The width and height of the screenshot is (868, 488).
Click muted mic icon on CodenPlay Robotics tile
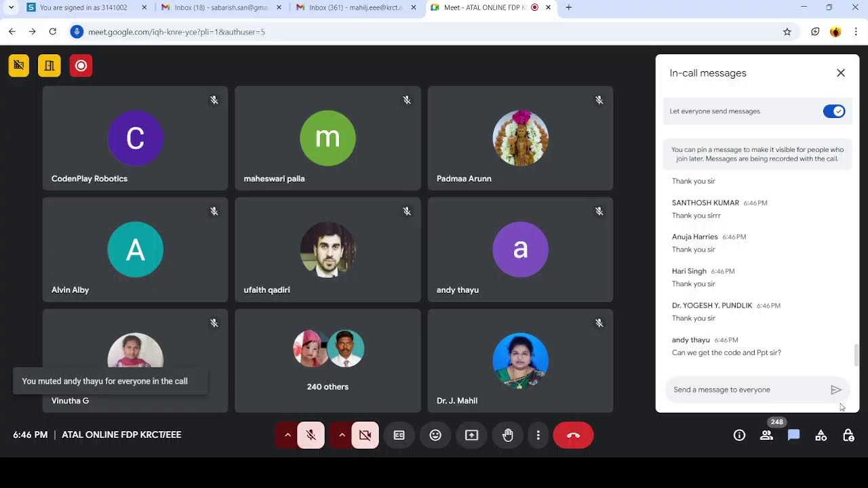[214, 100]
